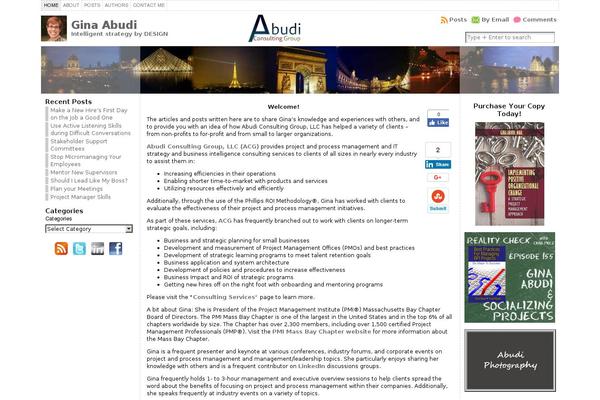Click the book cover with red key
This screenshot has width=600, height=400.
[509, 174]
